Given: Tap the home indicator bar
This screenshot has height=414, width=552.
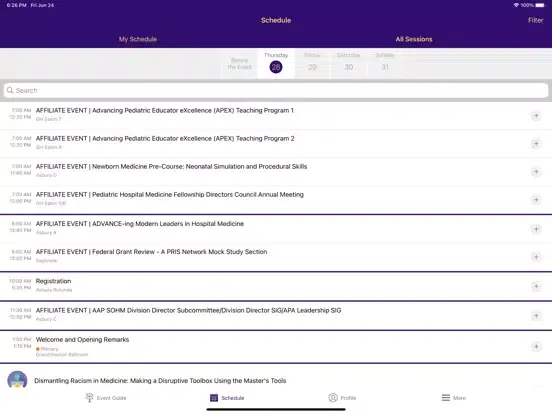Looking at the screenshot, I should click(x=276, y=409).
